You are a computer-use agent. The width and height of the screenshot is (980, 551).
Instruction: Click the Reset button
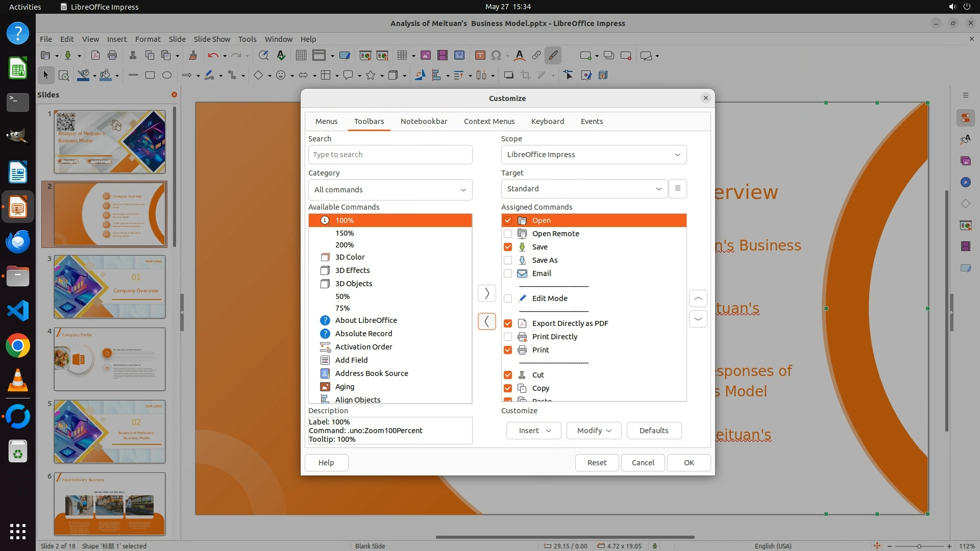pos(597,463)
